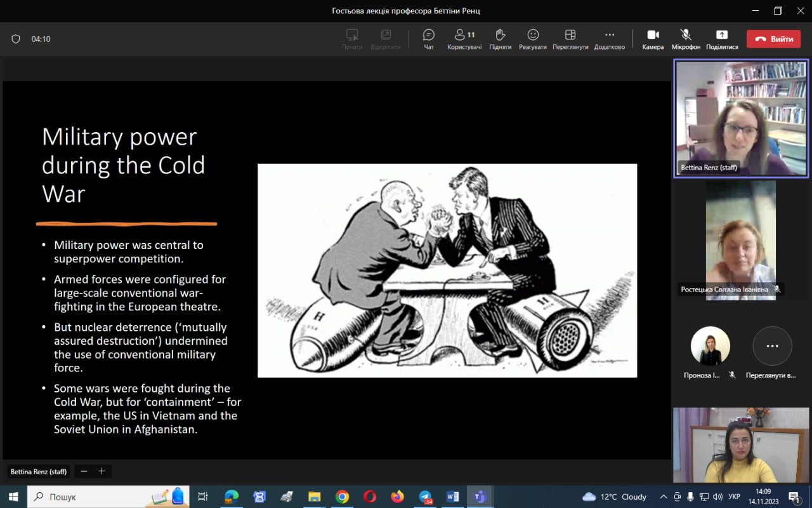Open the Chat panel
Image resolution: width=812 pixels, height=508 pixels.
pos(429,39)
